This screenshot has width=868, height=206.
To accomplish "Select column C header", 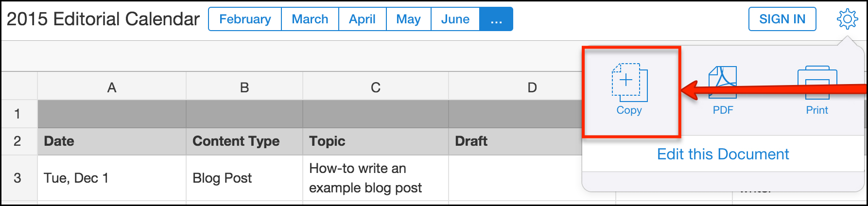I will pos(375,87).
